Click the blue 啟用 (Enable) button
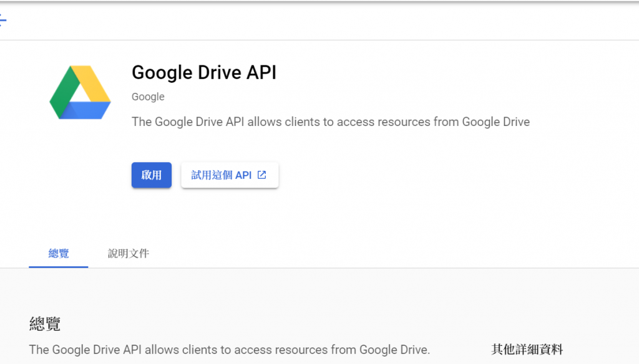The height and width of the screenshot is (364, 639). coord(151,175)
